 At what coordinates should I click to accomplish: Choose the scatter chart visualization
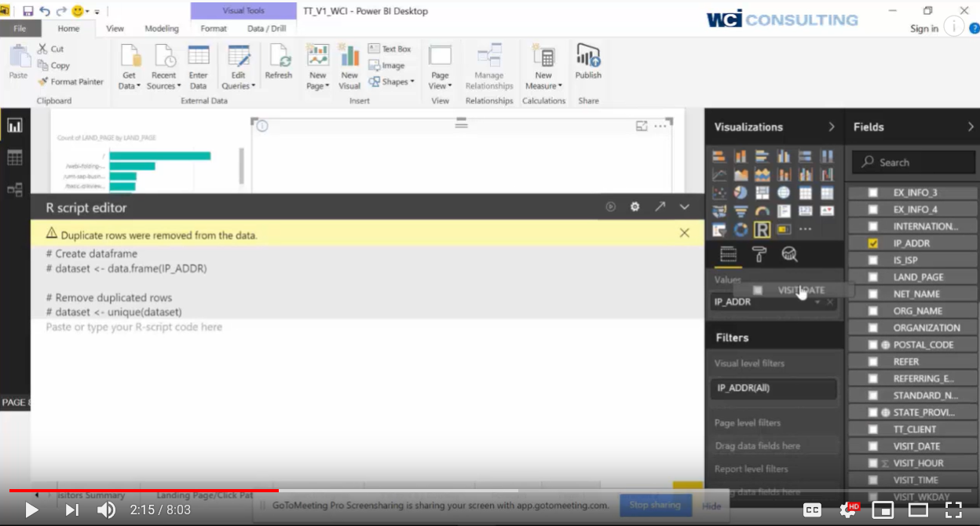[x=719, y=192]
